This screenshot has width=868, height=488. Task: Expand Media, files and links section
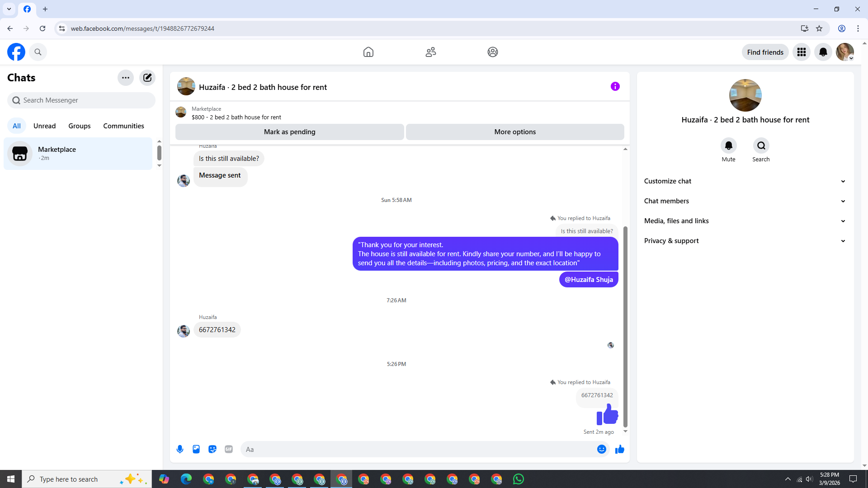[745, 221]
